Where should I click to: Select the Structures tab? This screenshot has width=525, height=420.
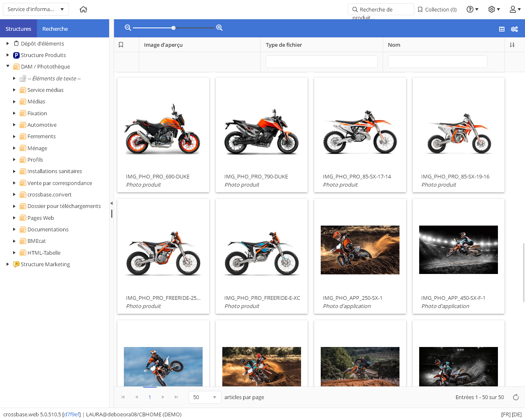pos(18,29)
